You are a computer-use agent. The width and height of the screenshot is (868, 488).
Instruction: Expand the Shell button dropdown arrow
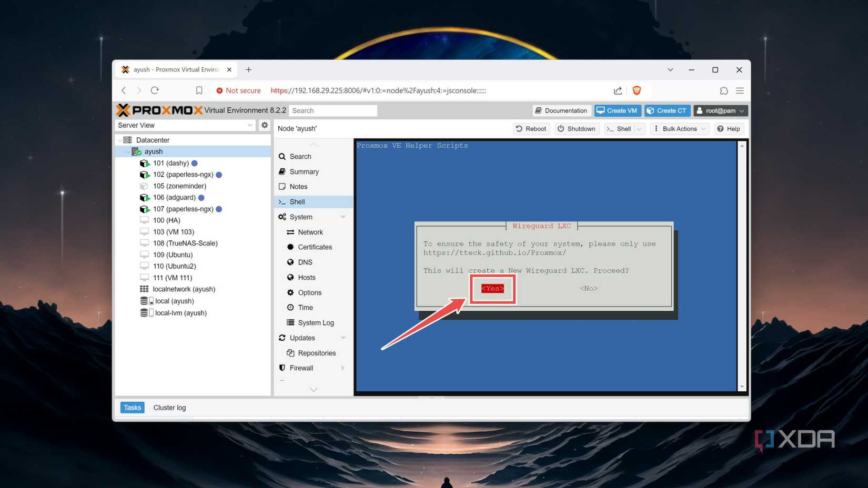pyautogui.click(x=640, y=129)
